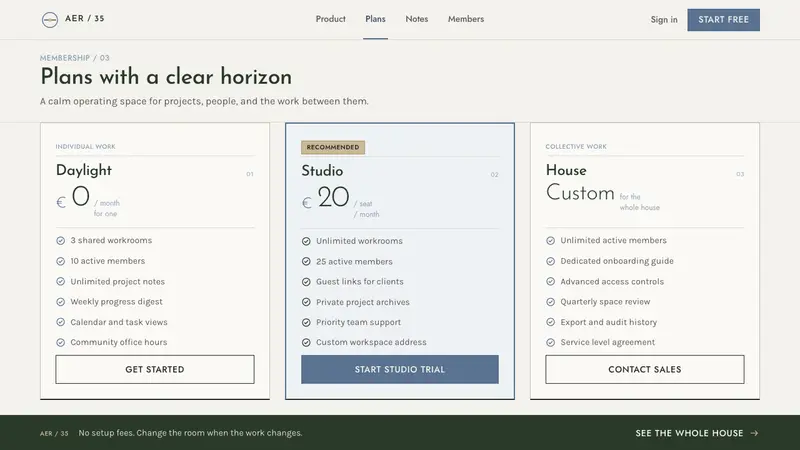Click the euro symbol next to Studio price 20
800x450 pixels.
[x=306, y=203]
